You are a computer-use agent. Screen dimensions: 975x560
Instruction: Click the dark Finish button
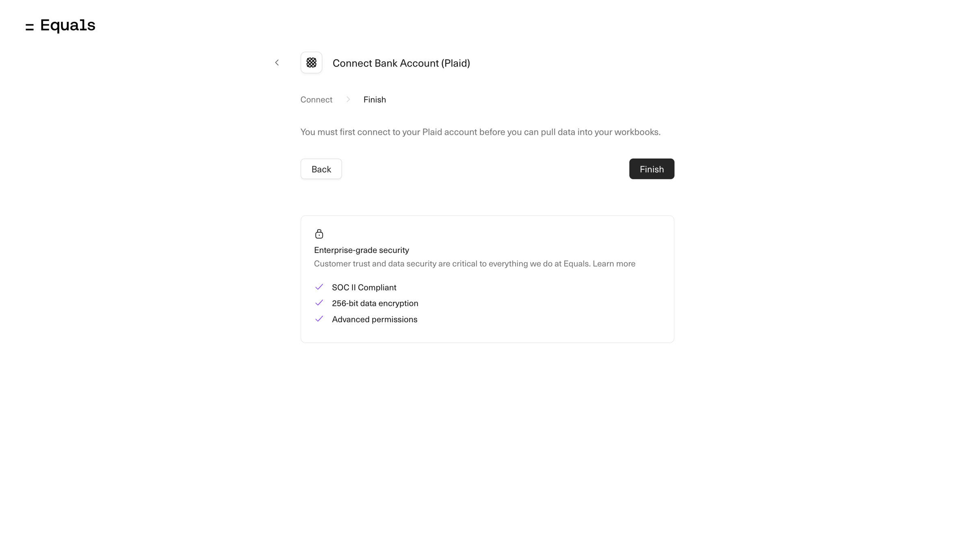tap(652, 169)
